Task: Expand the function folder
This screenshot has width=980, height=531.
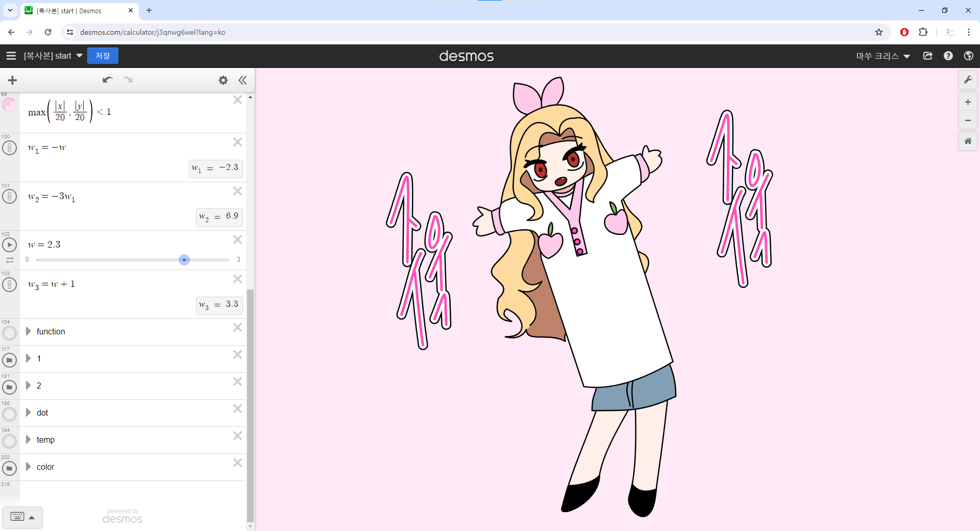Action: coord(29,331)
